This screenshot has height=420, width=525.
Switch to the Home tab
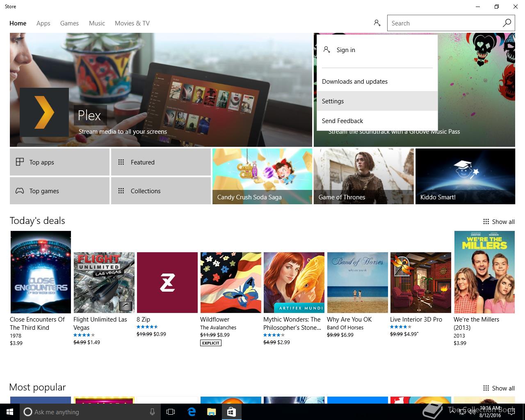point(18,23)
